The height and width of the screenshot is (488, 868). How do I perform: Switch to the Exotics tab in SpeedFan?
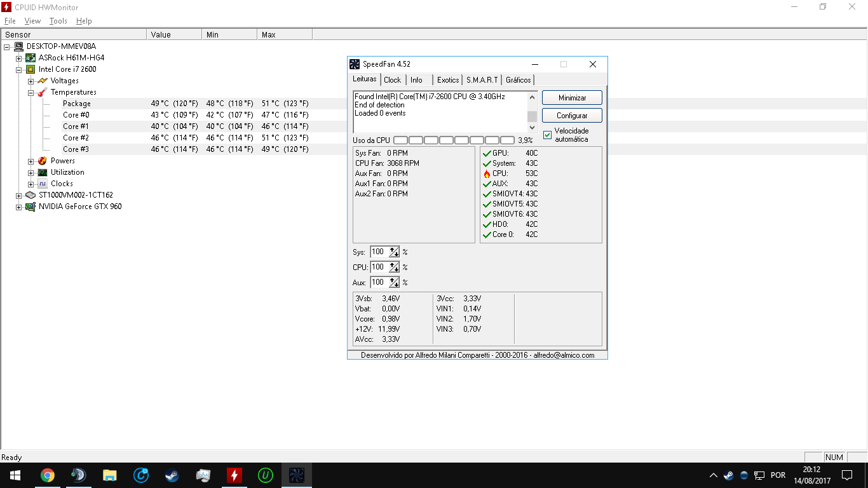(x=448, y=80)
